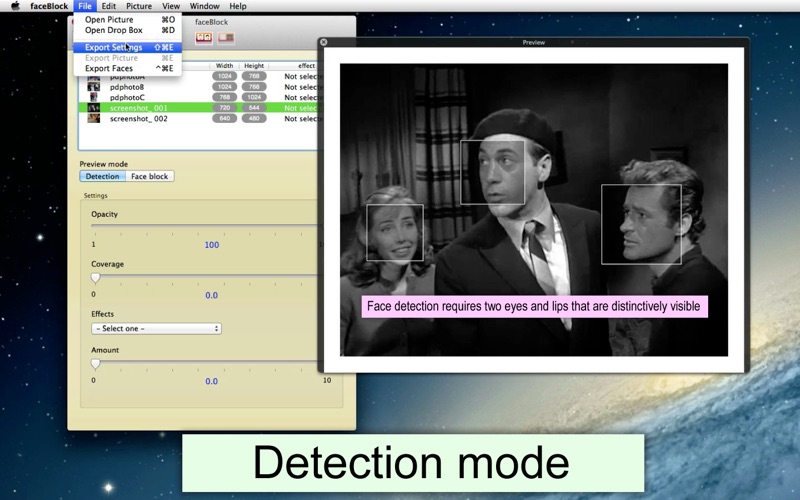Click the two-faces detection toolbar icon

tap(204, 38)
